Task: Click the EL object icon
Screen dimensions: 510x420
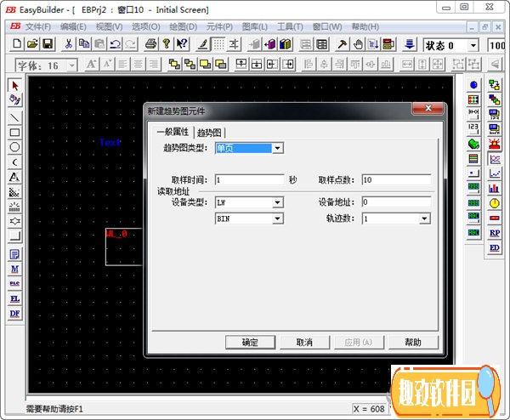Action: tap(15, 298)
